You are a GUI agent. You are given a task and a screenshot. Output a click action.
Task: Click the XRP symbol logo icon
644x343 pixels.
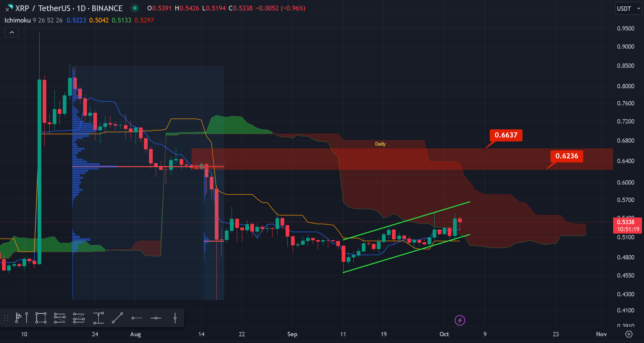pos(9,8)
